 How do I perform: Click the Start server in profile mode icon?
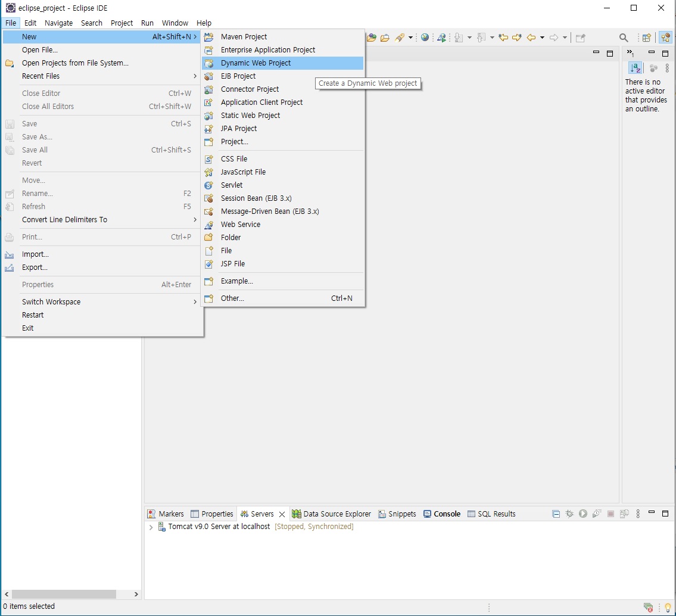tap(597, 514)
